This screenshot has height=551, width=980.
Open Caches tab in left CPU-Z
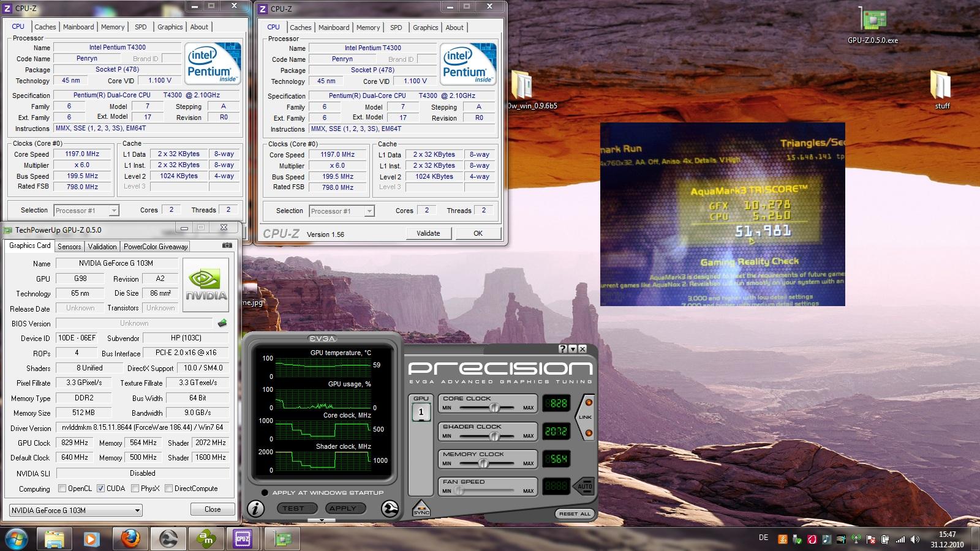45,27
